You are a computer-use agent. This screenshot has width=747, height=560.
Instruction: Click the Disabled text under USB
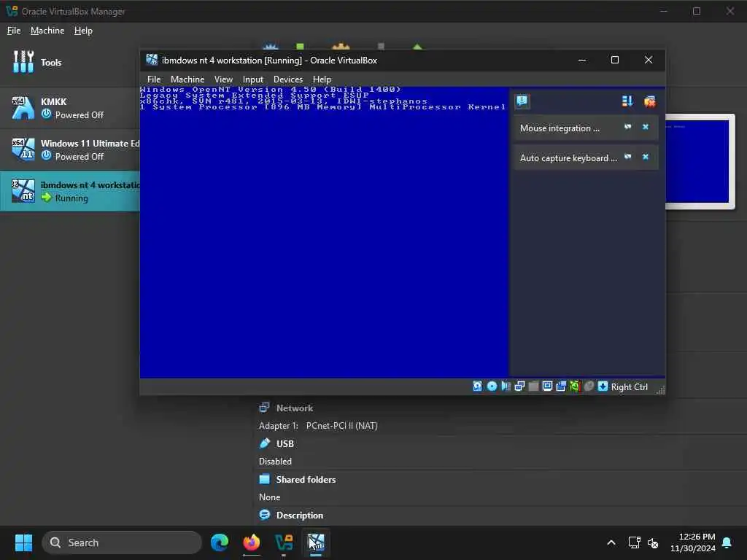click(275, 462)
